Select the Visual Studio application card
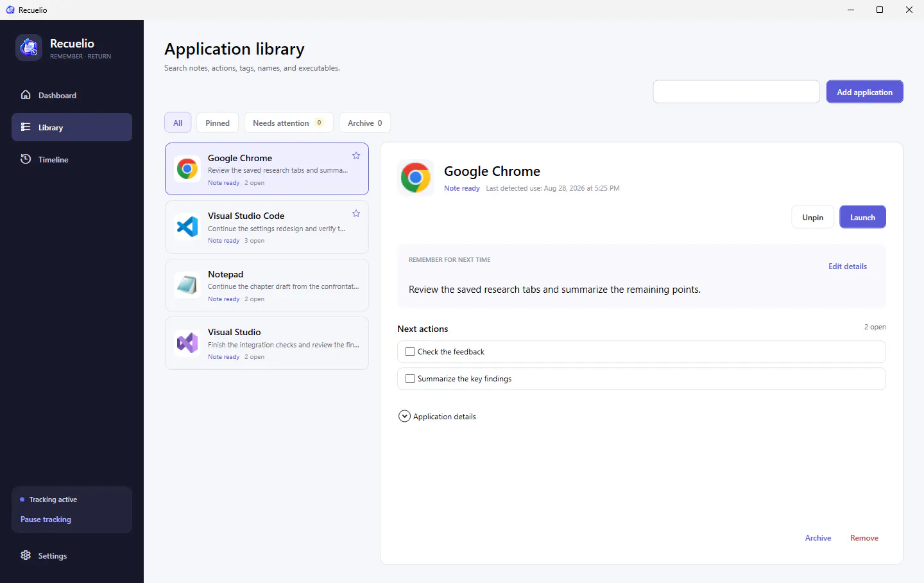 [267, 343]
